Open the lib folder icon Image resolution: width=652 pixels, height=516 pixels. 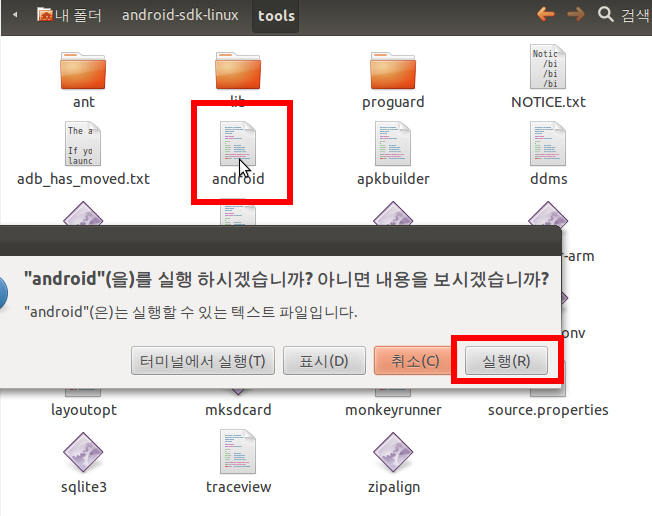pyautogui.click(x=238, y=71)
